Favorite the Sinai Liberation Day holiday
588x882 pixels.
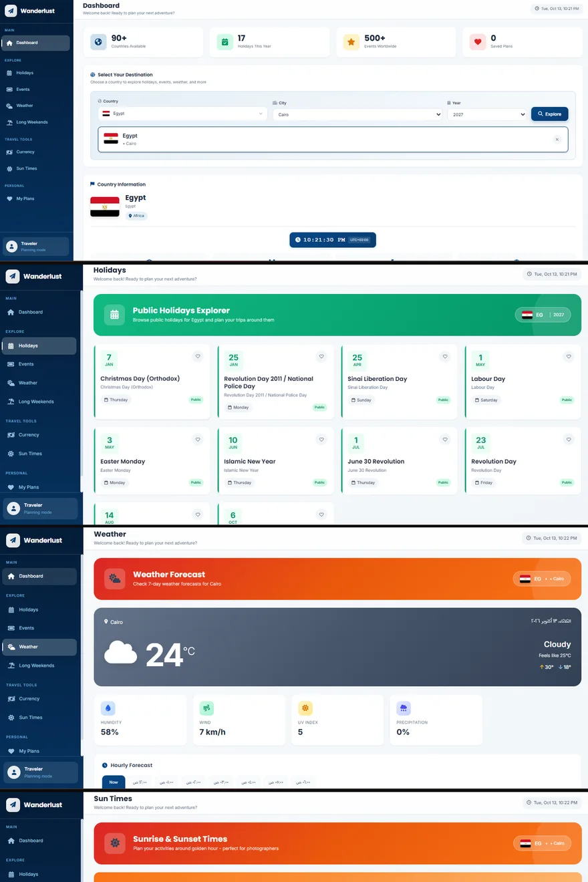tap(445, 357)
